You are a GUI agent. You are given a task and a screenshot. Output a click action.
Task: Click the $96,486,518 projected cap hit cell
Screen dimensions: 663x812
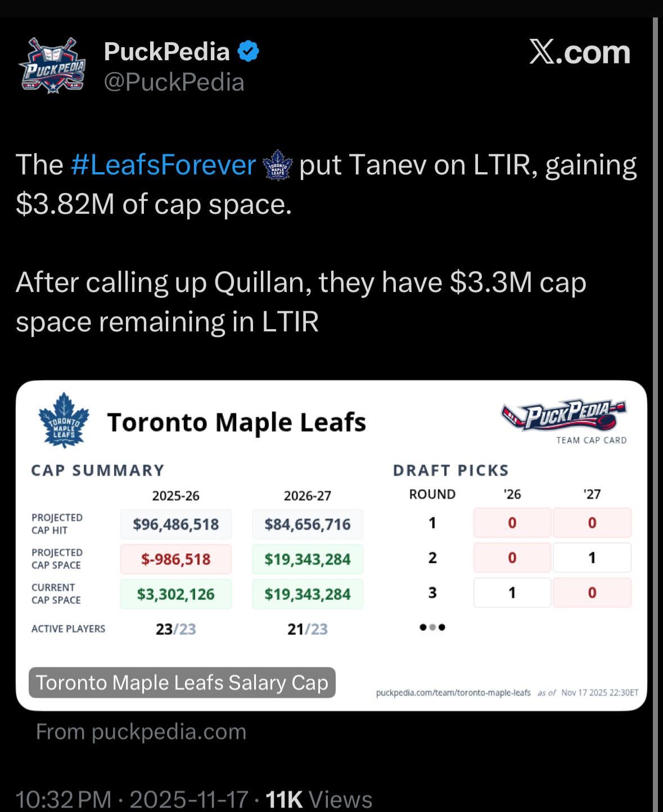click(x=175, y=524)
